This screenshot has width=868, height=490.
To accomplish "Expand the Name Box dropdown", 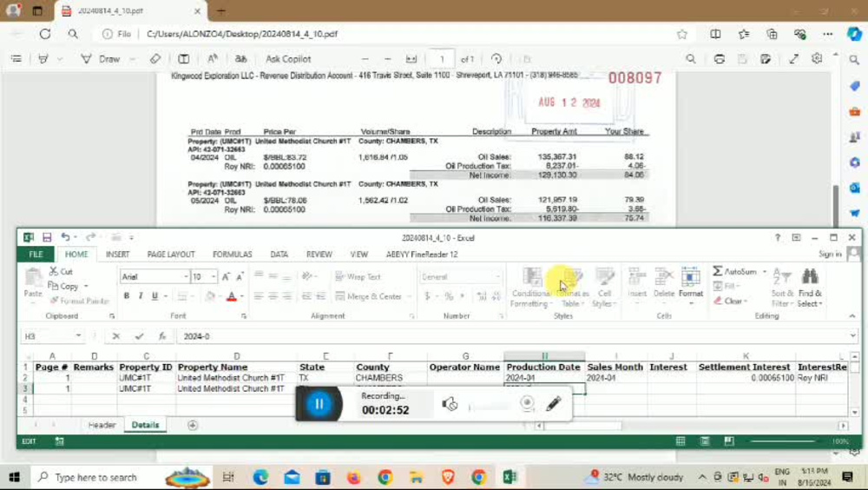I will pyautogui.click(x=78, y=336).
